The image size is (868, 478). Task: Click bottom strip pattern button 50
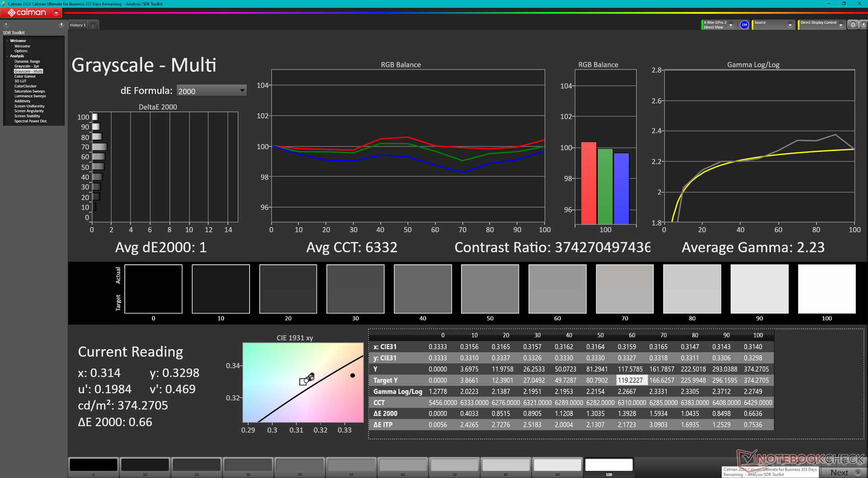pos(351,467)
